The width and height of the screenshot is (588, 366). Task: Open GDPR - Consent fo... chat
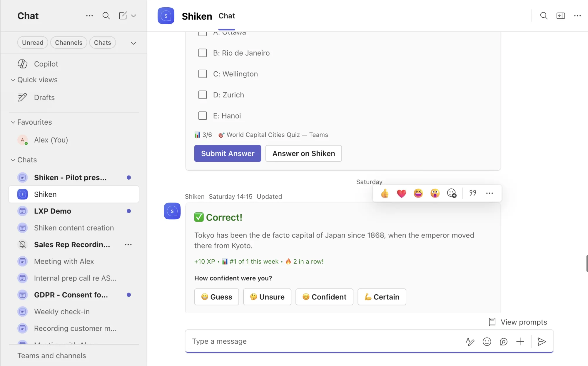tap(74, 295)
